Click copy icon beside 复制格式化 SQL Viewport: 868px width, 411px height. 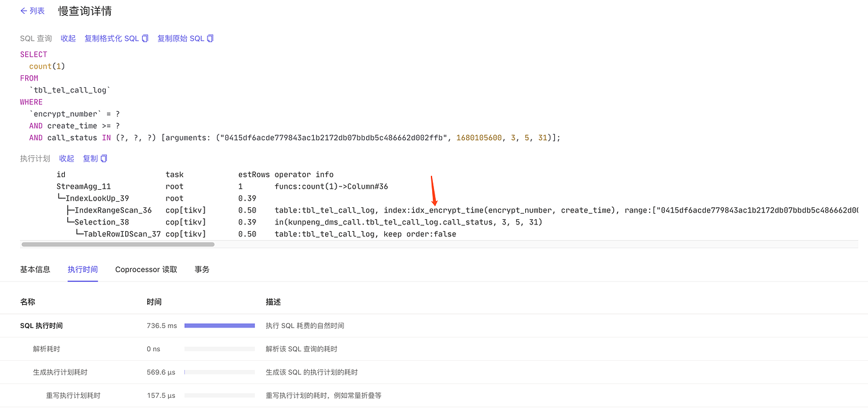[145, 38]
